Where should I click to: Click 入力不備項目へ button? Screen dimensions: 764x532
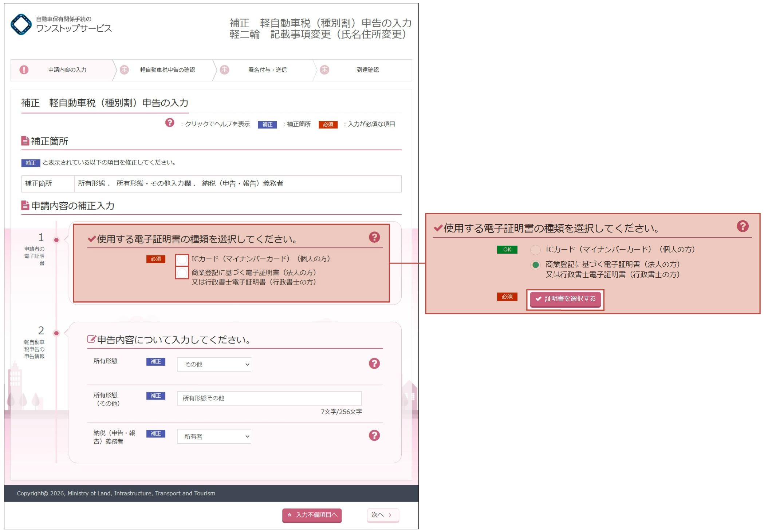coord(312,515)
